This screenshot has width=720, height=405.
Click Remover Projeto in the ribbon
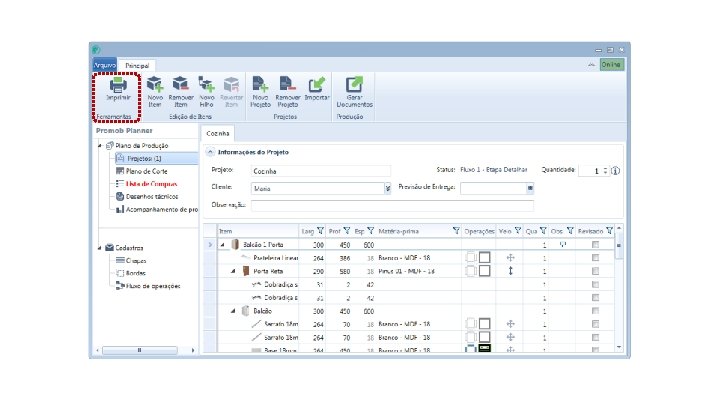[287, 92]
